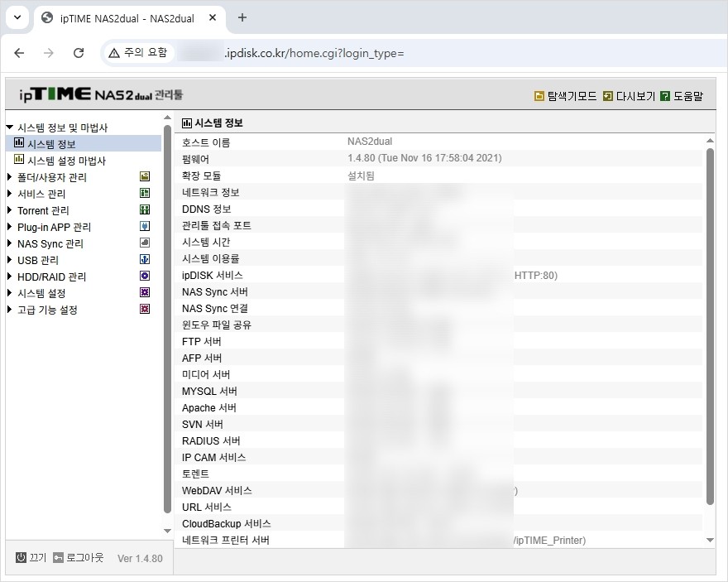The image size is (728, 582).
Task: Click the browser back arrow
Action: tap(19, 53)
